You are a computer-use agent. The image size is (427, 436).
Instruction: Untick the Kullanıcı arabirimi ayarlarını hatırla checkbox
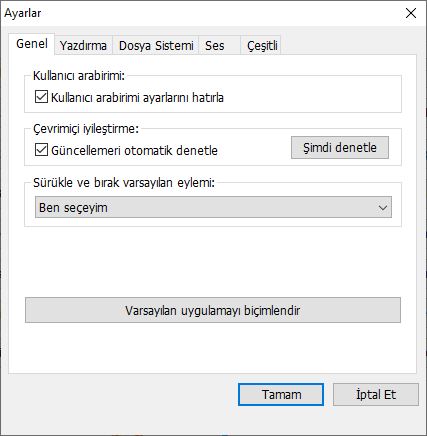pyautogui.click(x=41, y=97)
